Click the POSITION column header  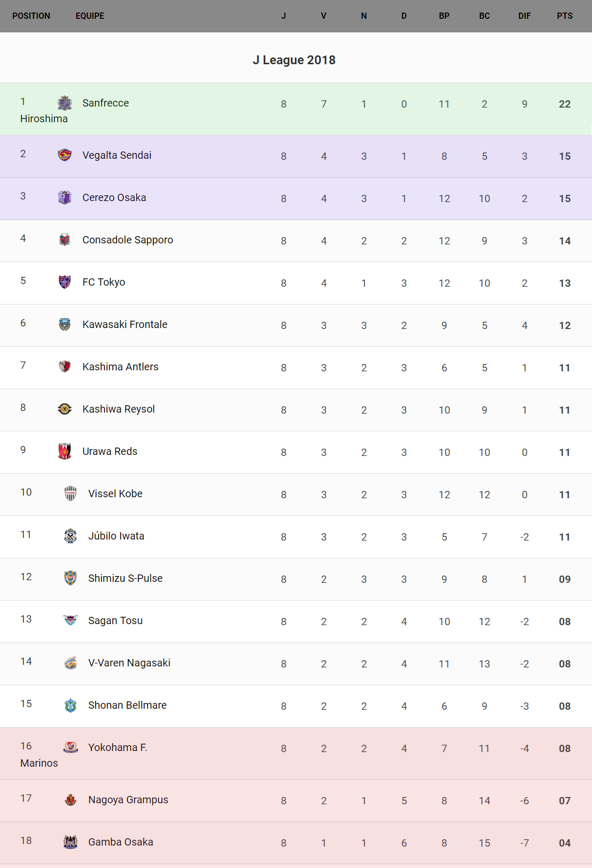(x=31, y=16)
